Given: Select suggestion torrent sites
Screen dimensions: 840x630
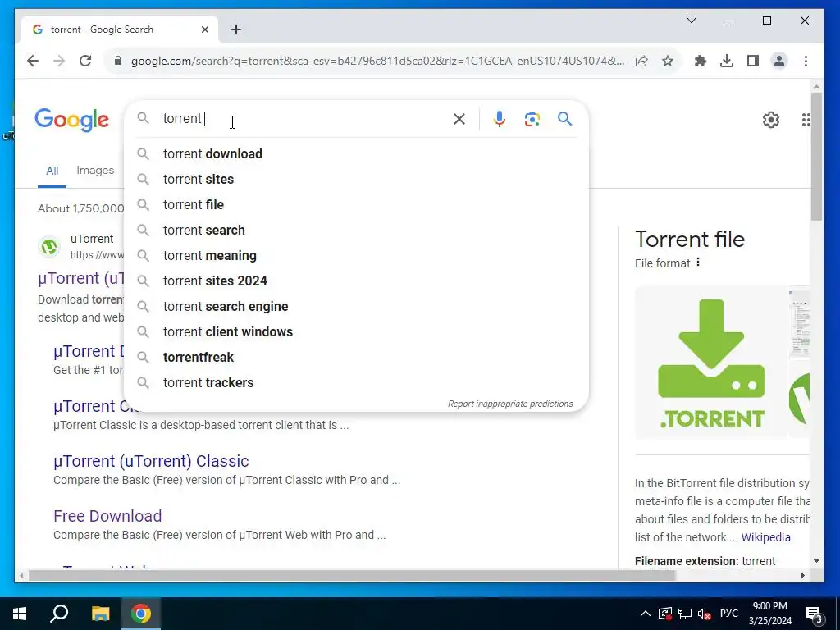Looking at the screenshot, I should (356, 179).
